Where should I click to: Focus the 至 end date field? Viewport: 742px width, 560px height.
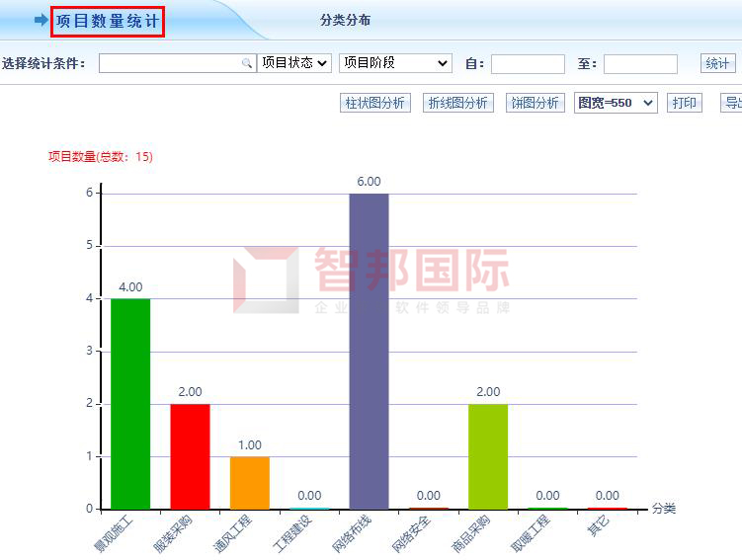coord(640,64)
